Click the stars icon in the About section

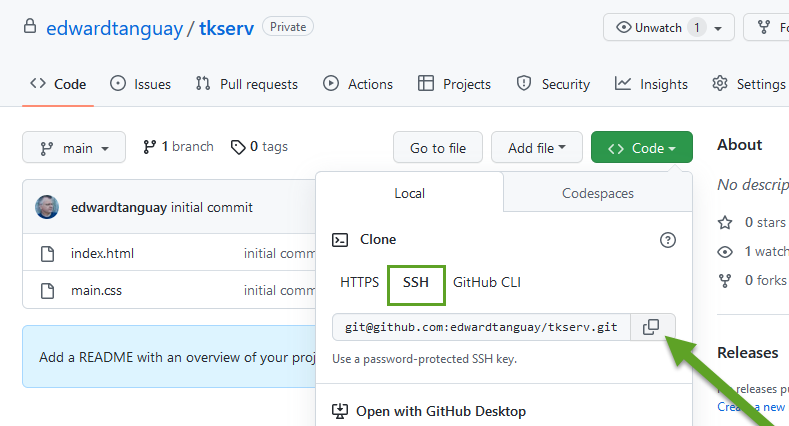pos(725,222)
